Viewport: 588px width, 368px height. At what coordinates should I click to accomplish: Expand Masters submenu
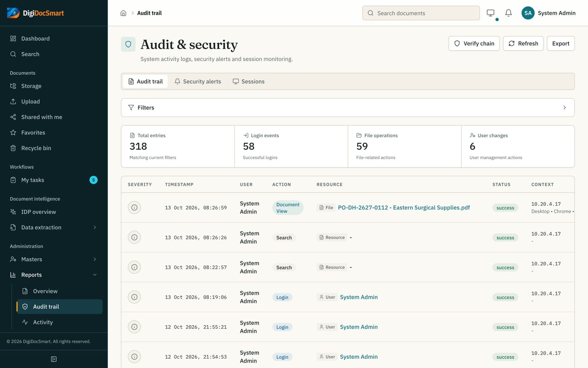(54, 259)
